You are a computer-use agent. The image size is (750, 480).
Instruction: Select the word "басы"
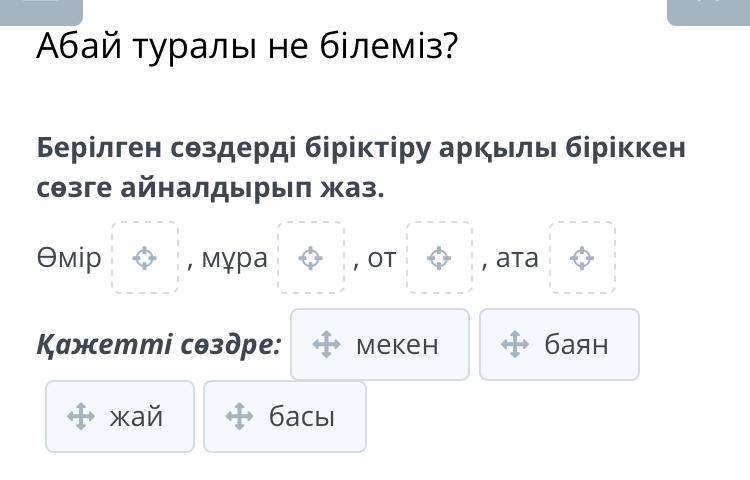[301, 416]
